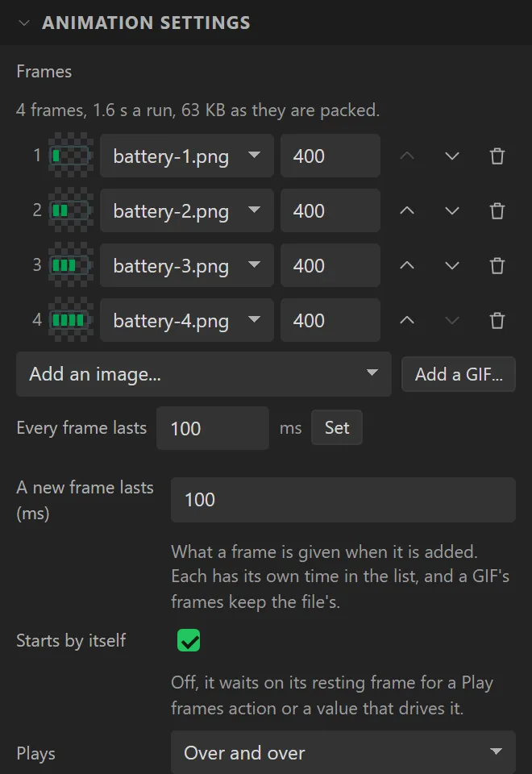Move battery-3.png frame down
The height and width of the screenshot is (774, 532).
(452, 265)
